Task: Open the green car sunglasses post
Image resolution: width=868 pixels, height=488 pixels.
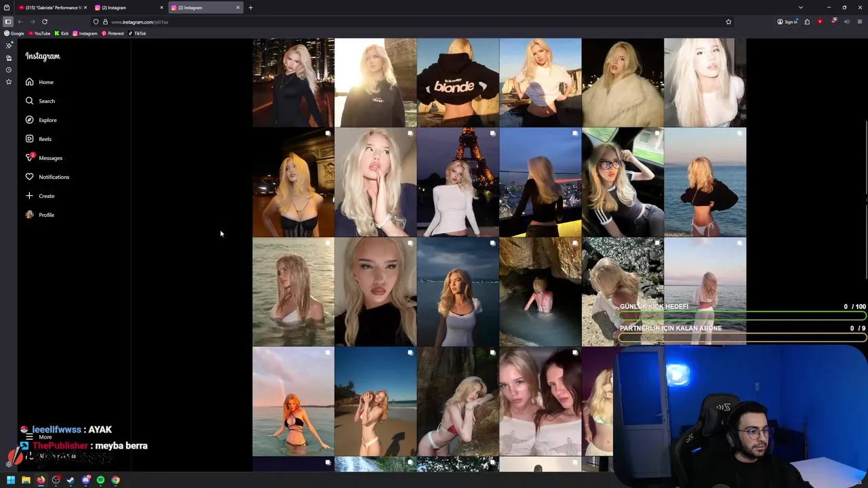Action: (x=623, y=182)
